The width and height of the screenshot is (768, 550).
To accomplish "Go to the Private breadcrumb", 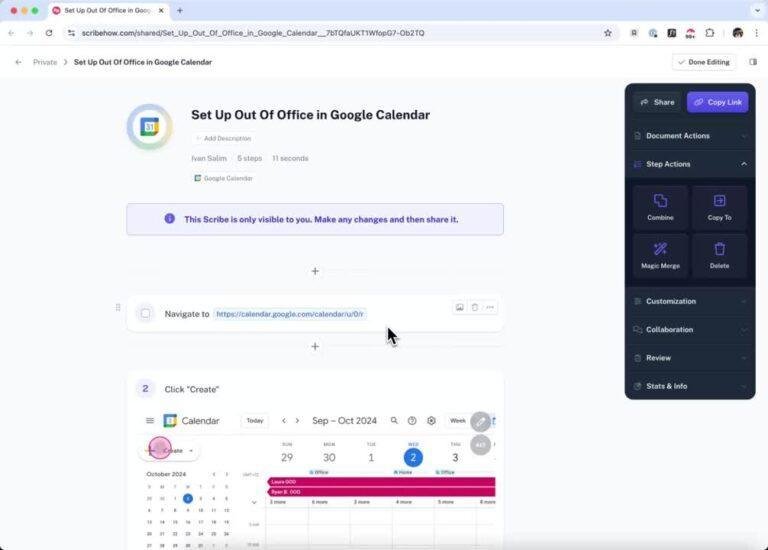I will (45, 62).
